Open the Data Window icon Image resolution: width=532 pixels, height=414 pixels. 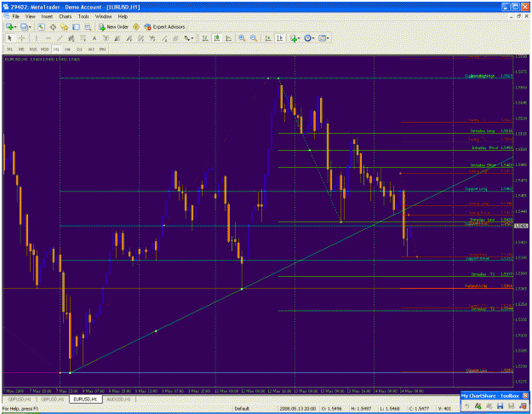pyautogui.click(x=53, y=27)
